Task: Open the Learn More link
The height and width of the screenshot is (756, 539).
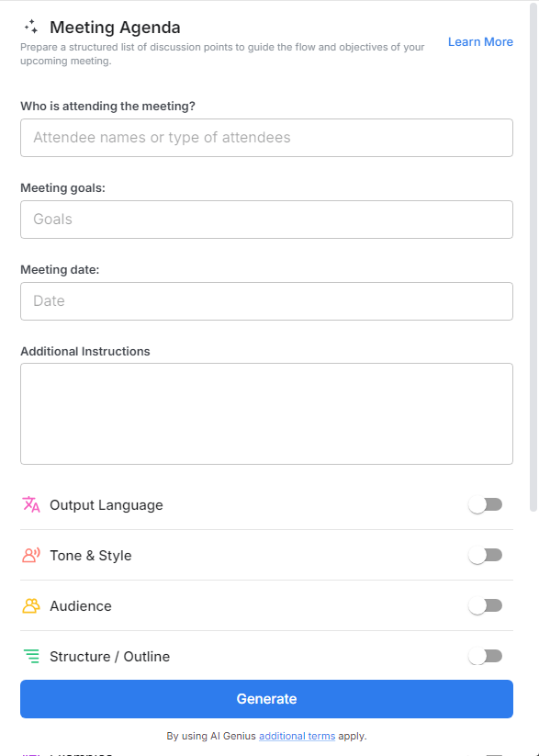Action: (x=480, y=41)
